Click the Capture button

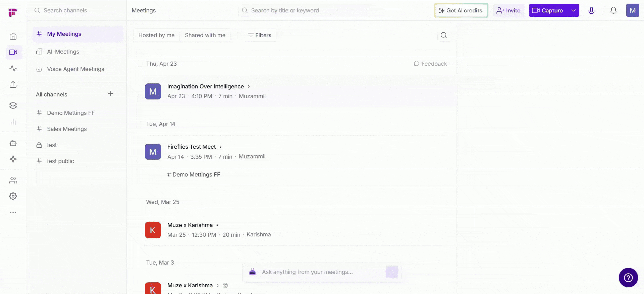tap(548, 10)
